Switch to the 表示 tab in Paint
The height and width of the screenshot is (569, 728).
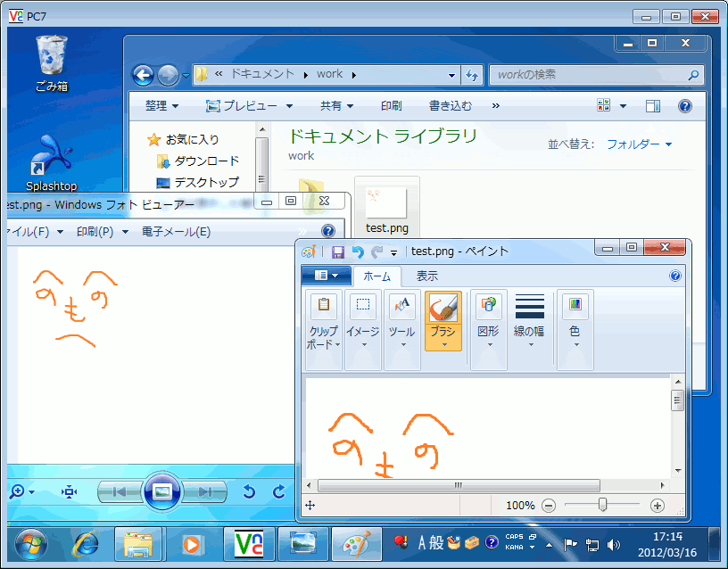click(x=426, y=276)
